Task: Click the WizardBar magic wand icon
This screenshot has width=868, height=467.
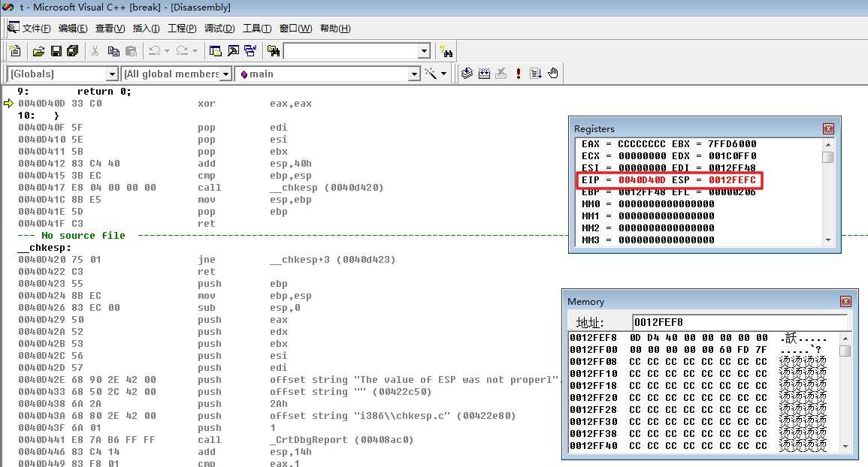Action: pos(431,74)
